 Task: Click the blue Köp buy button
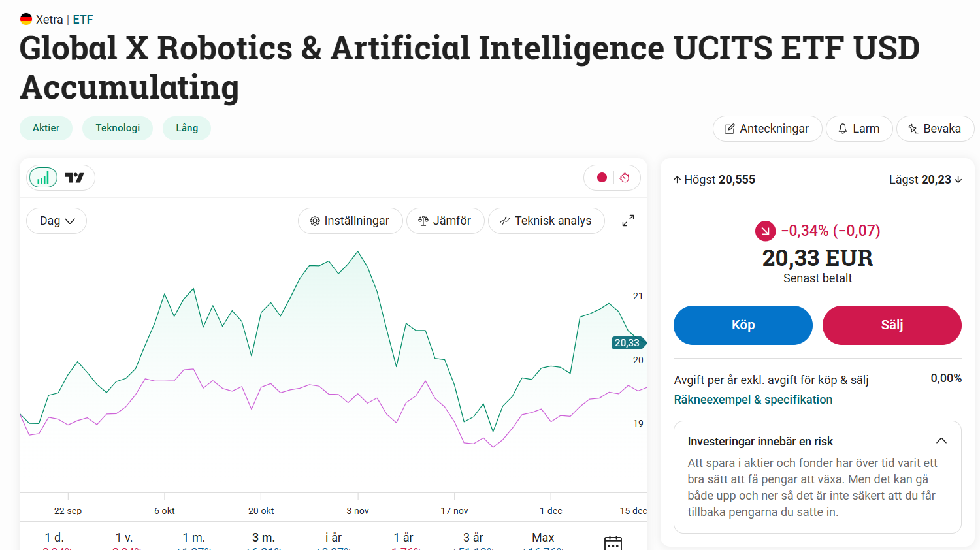743,325
